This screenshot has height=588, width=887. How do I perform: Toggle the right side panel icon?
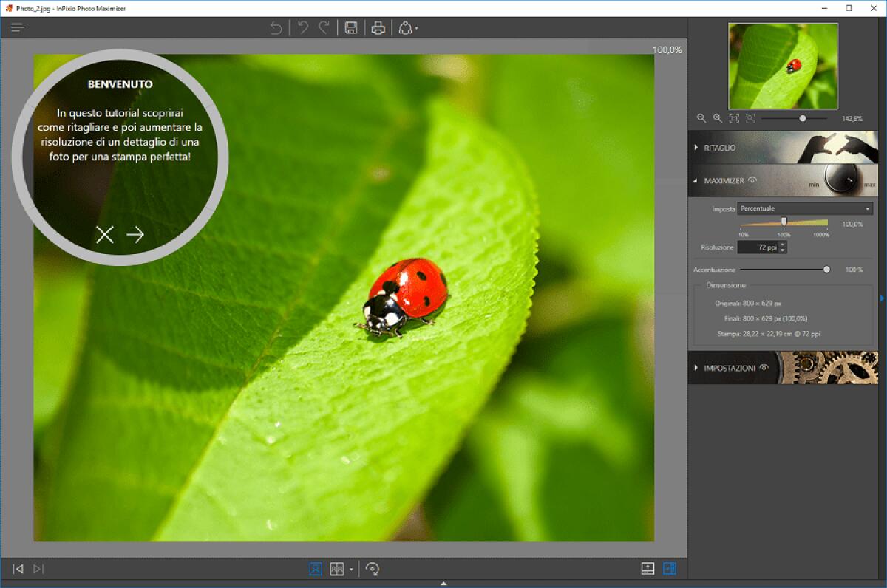pos(670,569)
